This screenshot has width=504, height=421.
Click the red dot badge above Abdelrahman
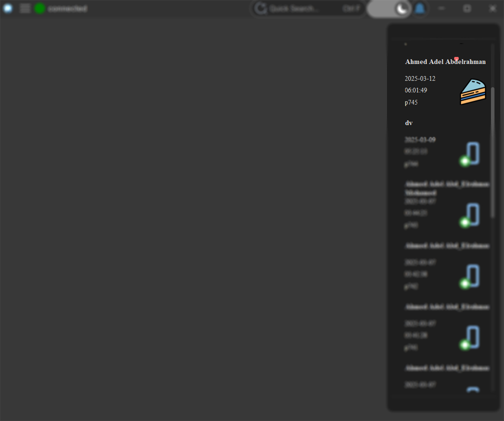(x=456, y=59)
